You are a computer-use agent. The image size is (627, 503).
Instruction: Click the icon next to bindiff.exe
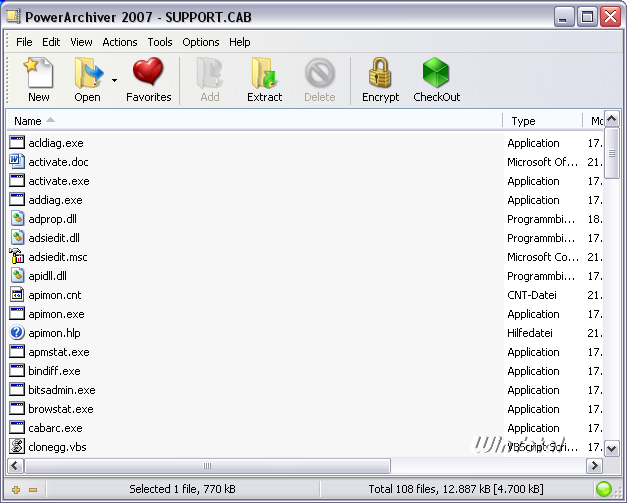click(x=17, y=371)
